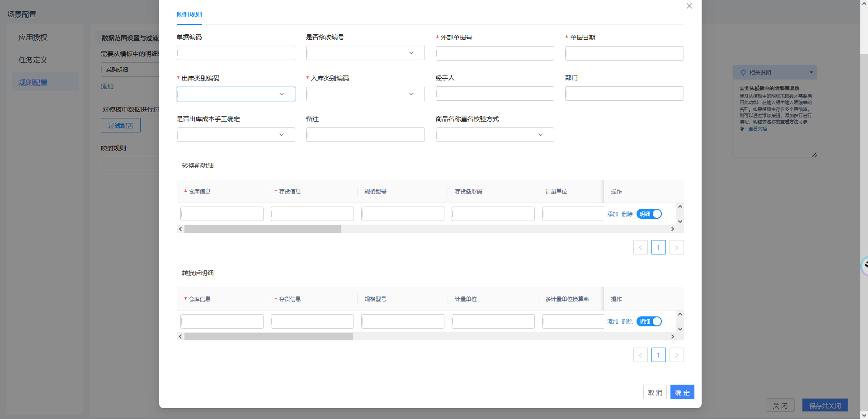Click 规格型号 input in 转换前明细 table
The image size is (868, 419).
click(403, 214)
